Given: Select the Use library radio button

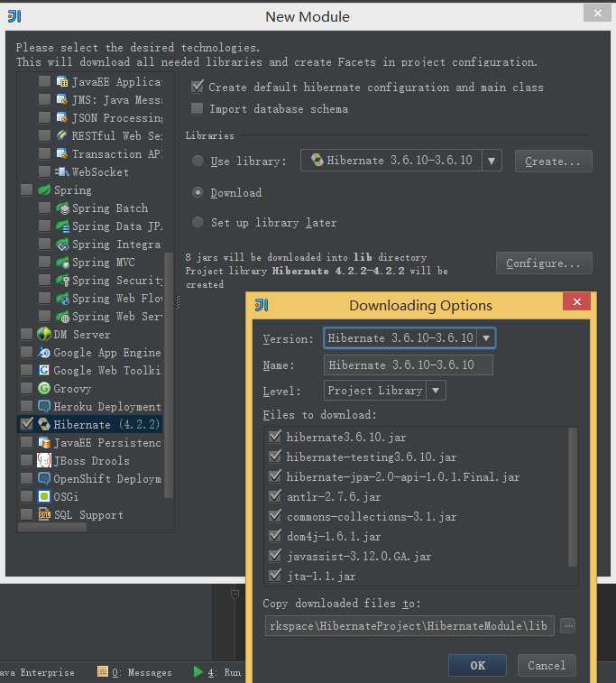Looking at the screenshot, I should [198, 161].
